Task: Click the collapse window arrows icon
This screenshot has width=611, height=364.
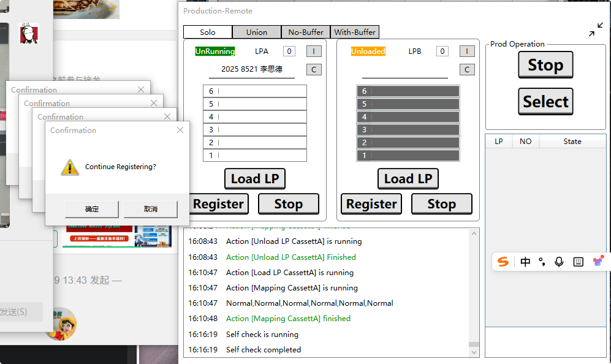Action: tap(596, 29)
